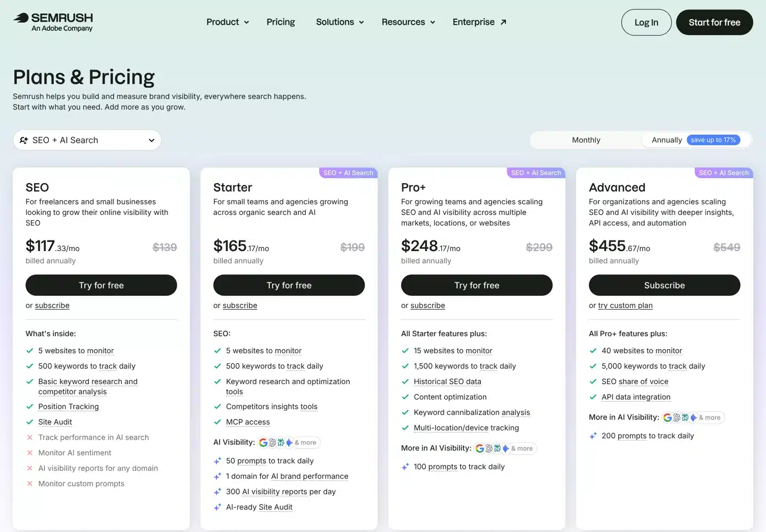This screenshot has width=766, height=532.
Task: Subscribe to the Advanced plan
Action: coord(664,285)
